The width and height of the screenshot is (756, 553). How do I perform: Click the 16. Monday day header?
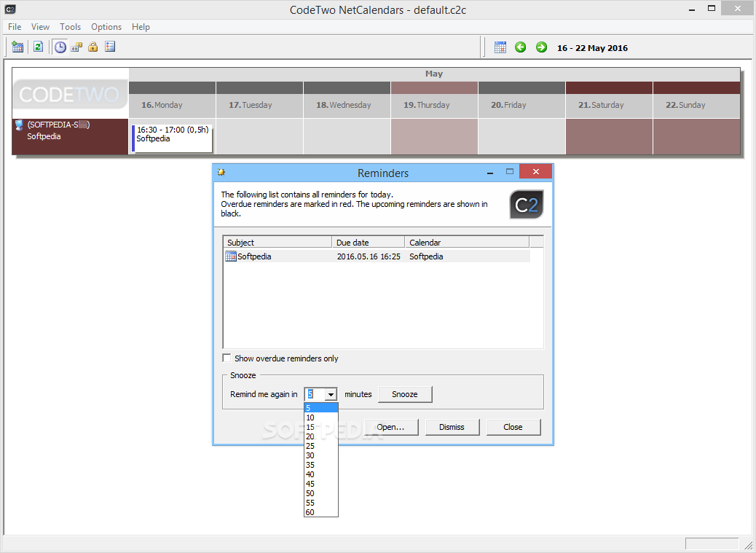point(172,105)
